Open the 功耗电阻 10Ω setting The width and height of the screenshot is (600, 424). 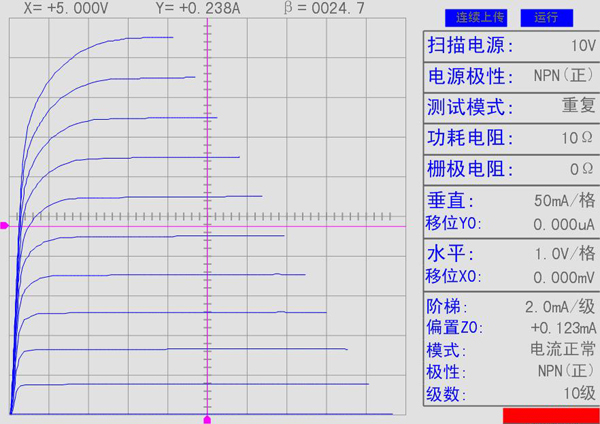pyautogui.click(x=511, y=137)
